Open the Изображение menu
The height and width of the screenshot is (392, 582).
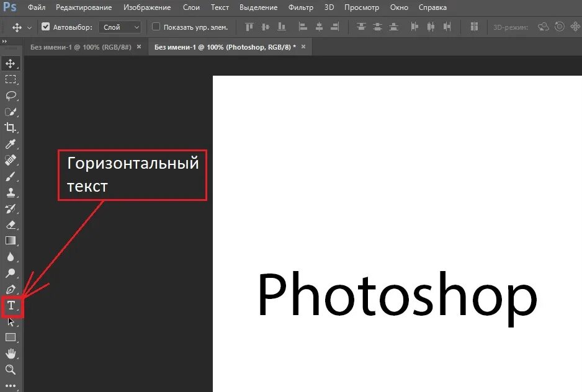point(147,7)
